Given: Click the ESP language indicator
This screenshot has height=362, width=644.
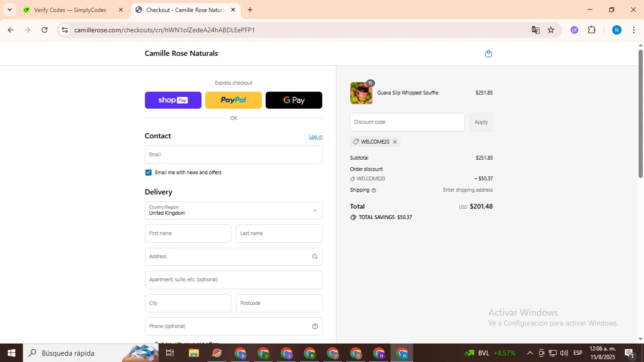Looking at the screenshot, I should pos(578,353).
